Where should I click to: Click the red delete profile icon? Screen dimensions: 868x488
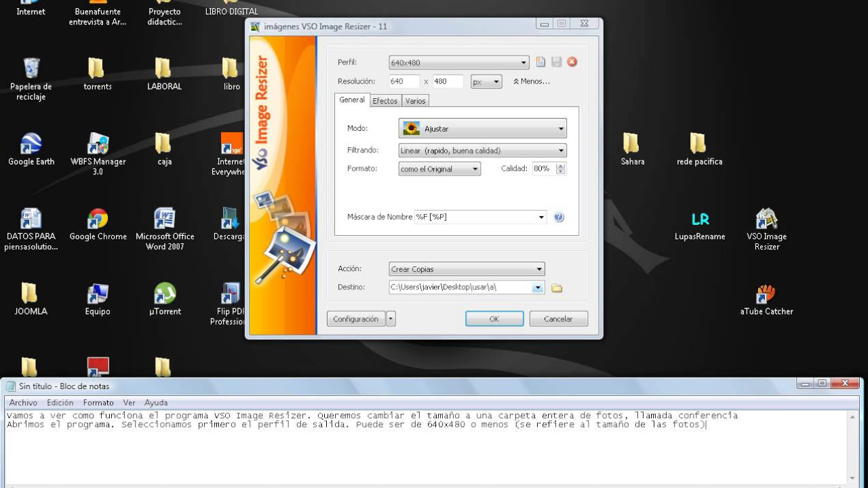click(572, 62)
